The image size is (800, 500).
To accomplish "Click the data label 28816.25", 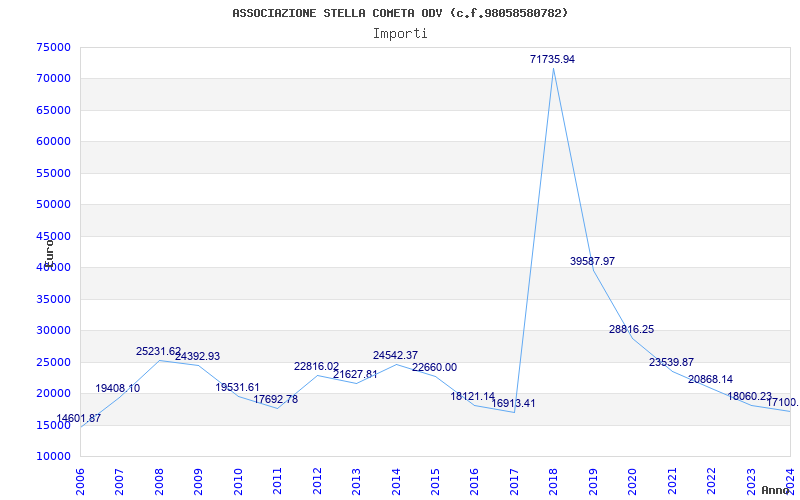I will (631, 330).
